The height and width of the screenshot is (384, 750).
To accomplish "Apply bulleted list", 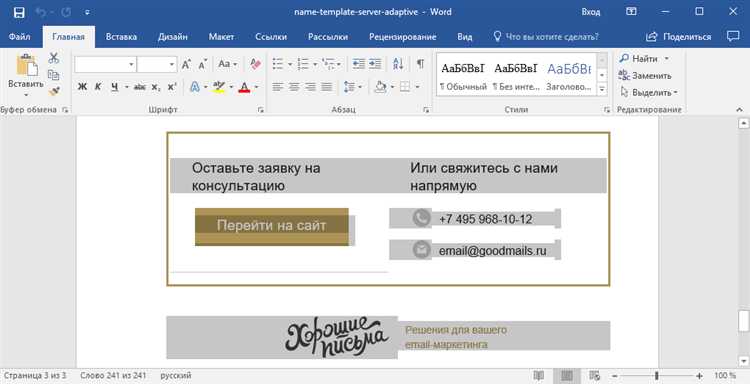I will point(278,64).
